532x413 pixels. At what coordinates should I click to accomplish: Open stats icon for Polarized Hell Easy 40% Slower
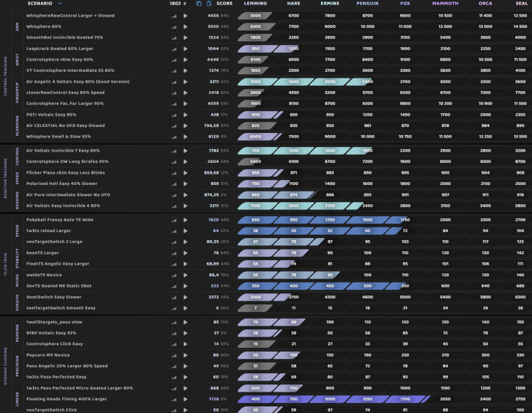(174, 184)
